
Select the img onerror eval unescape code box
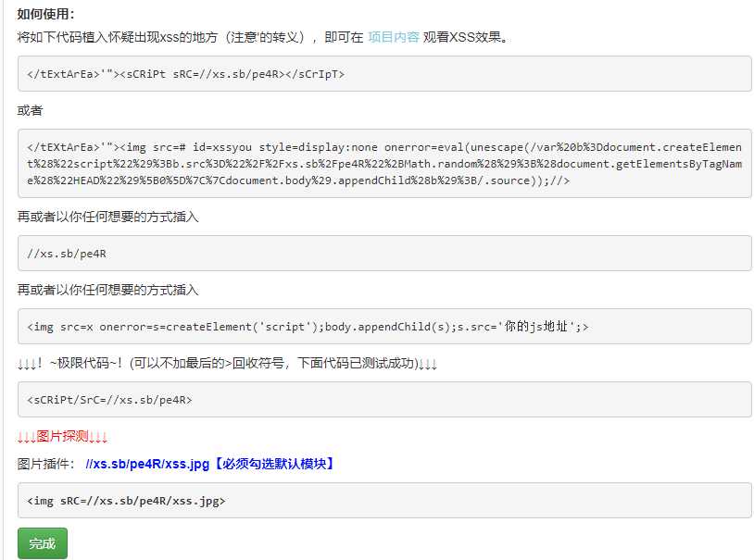click(384, 164)
